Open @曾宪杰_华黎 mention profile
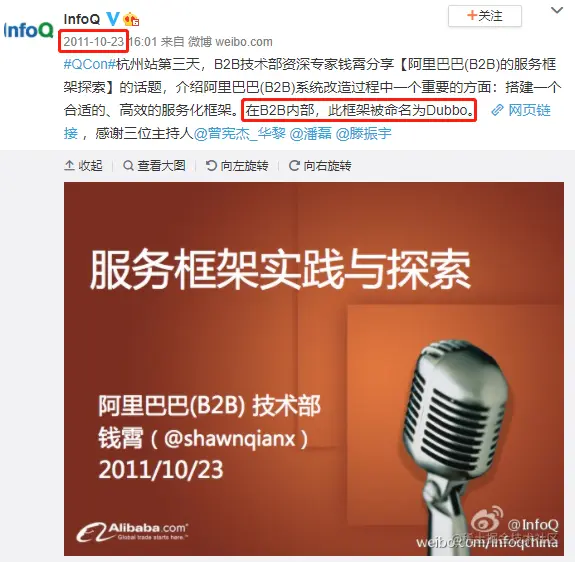The image size is (575, 562). (239, 133)
